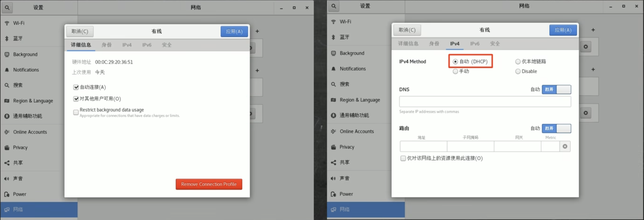Screen dimensions: 644x220
Task: Open Power in the left window's sidebar
Action: click(19, 194)
